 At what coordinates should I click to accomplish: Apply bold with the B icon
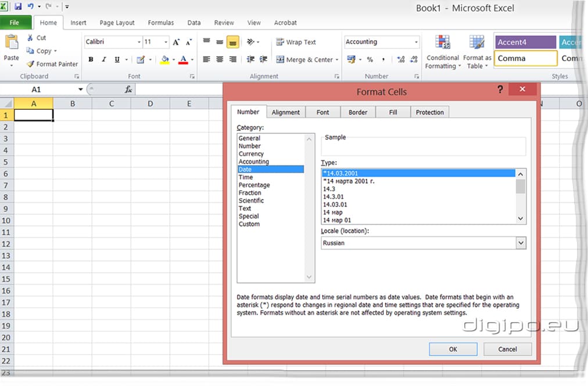pos(91,59)
